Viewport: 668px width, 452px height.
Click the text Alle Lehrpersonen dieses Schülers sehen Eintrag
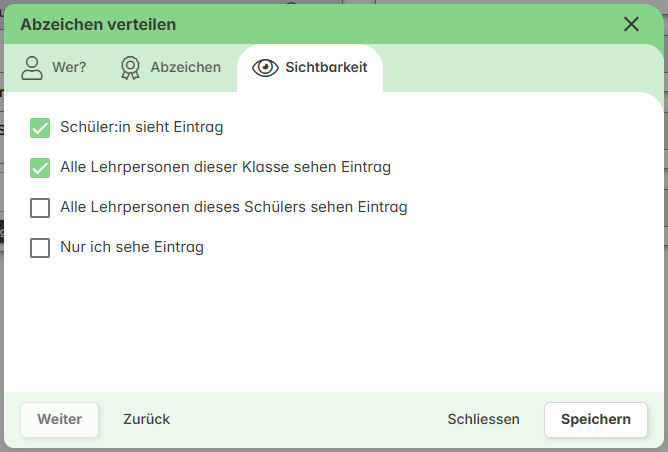click(x=234, y=207)
